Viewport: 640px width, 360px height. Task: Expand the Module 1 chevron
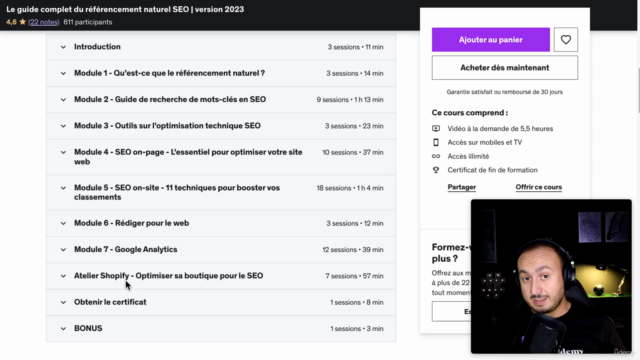click(63, 73)
